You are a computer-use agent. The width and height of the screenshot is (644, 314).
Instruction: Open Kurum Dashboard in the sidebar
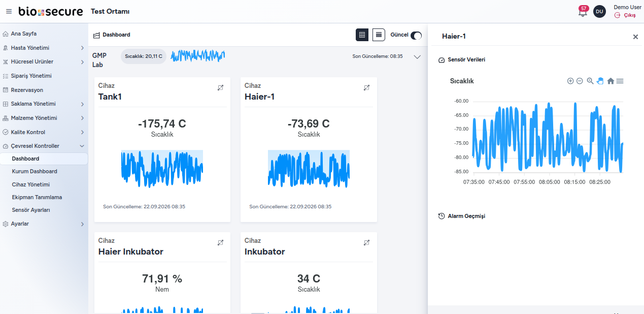pyautogui.click(x=35, y=171)
